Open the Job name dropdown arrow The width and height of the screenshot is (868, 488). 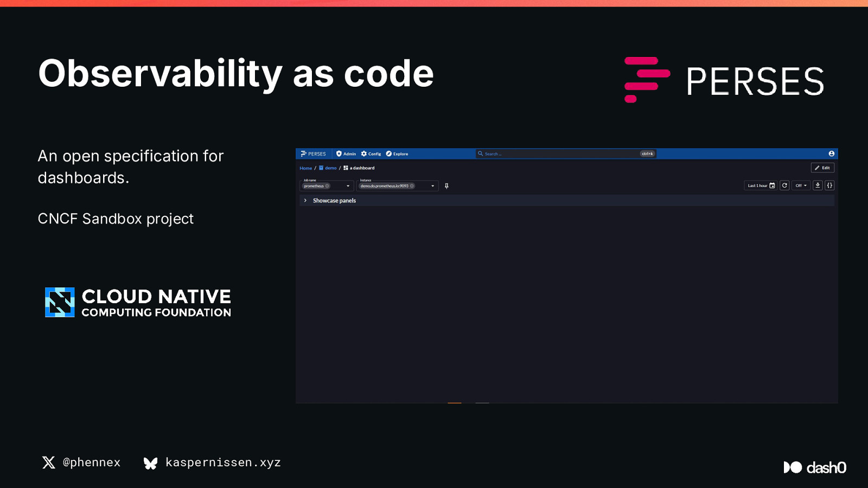(x=348, y=186)
